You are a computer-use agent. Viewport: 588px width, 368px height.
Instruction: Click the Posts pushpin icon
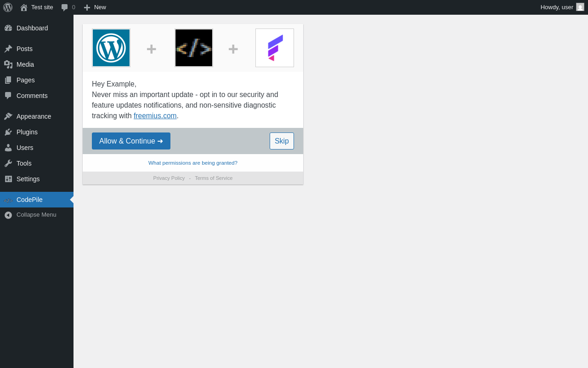(x=8, y=49)
